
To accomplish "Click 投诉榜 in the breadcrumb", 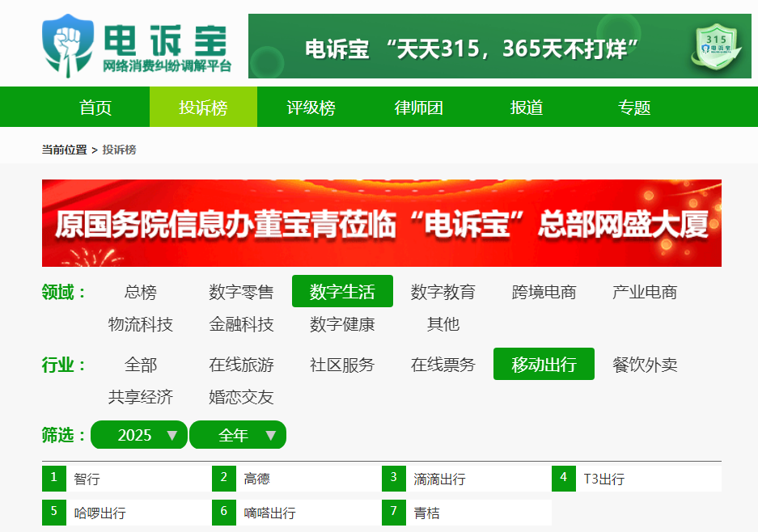I will click(x=119, y=150).
